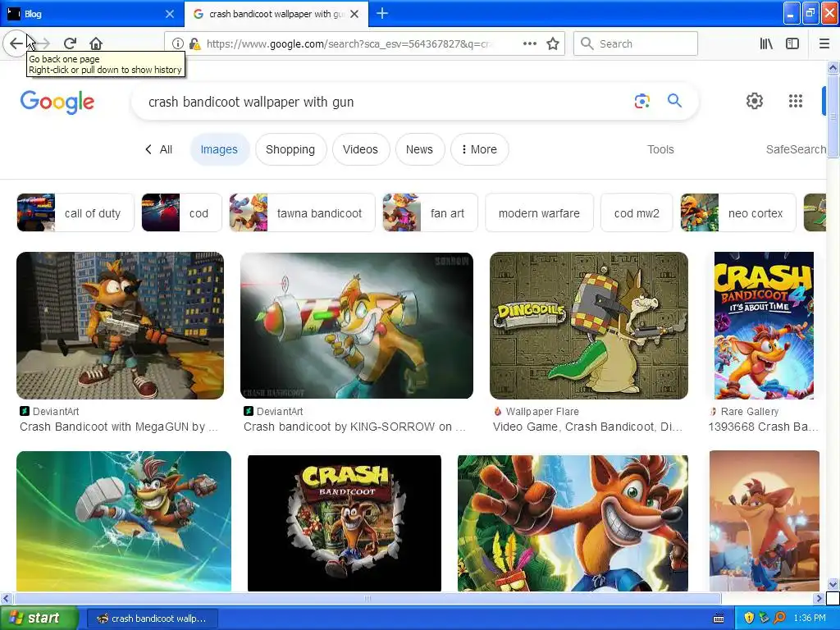Open page actions three-dot menu
The height and width of the screenshot is (630, 840).
click(529, 44)
